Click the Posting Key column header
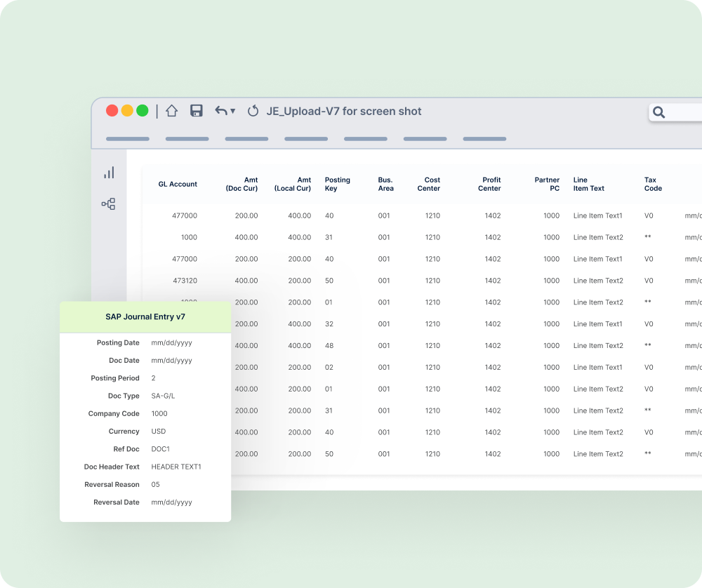Viewport: 702px width, 588px height. click(338, 184)
